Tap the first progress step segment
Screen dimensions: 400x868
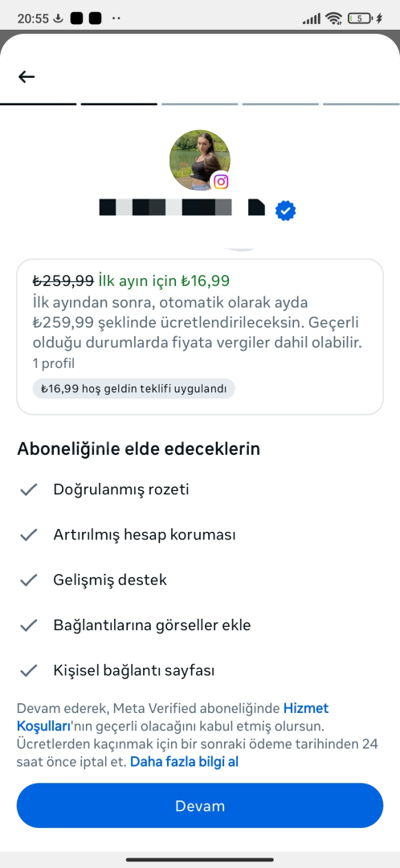click(x=39, y=104)
